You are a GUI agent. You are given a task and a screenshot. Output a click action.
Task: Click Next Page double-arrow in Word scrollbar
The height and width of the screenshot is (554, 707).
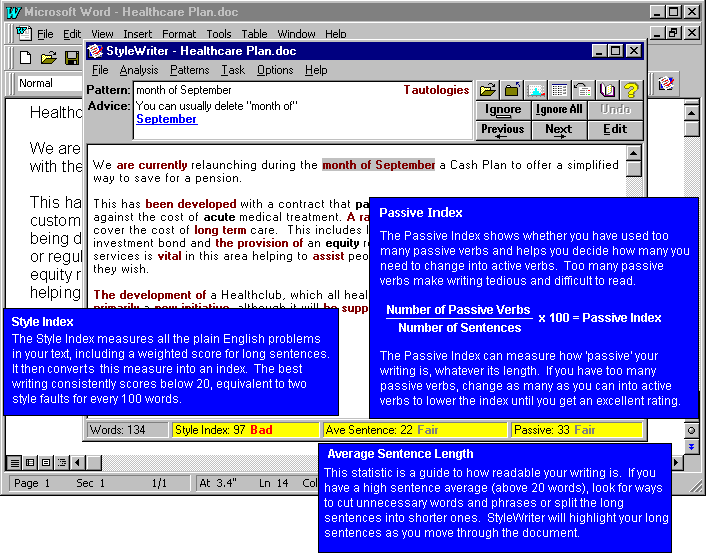pyautogui.click(x=691, y=447)
